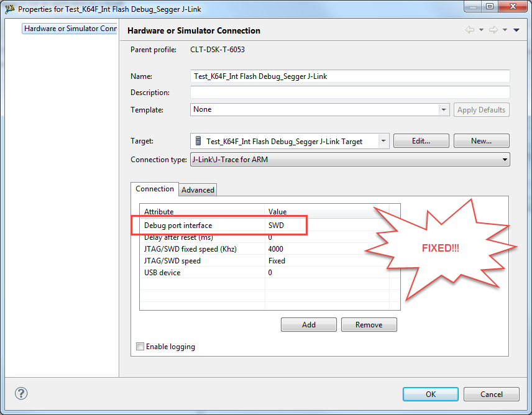Image resolution: width=532 pixels, height=415 pixels.
Task: Click the Value column header
Action: click(327, 212)
